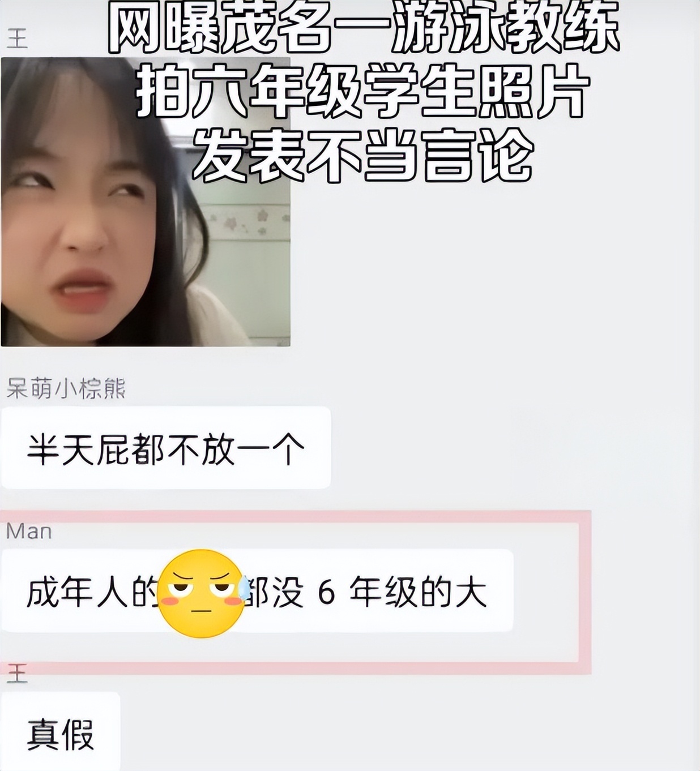Click the caption line 发表不当言论
The image size is (700, 771).
[363, 153]
